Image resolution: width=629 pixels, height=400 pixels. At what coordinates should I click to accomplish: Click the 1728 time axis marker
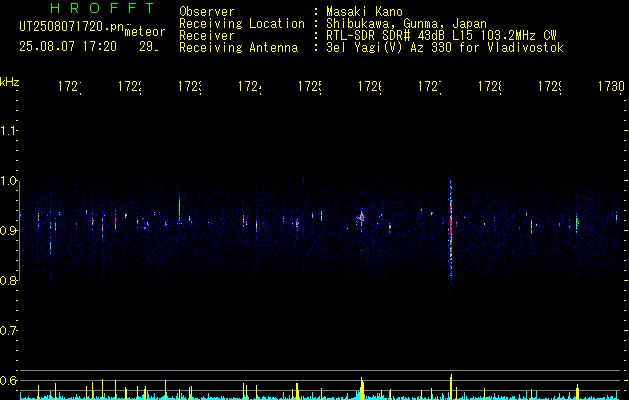(x=489, y=87)
